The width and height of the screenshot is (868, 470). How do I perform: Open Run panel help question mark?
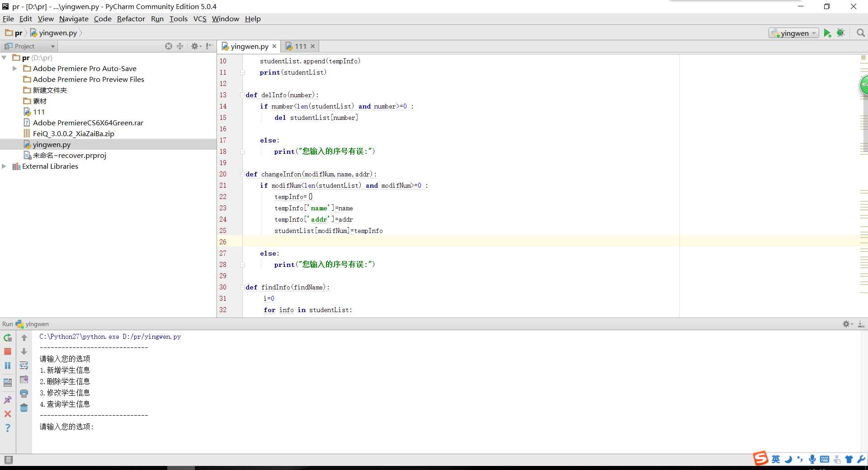point(8,428)
